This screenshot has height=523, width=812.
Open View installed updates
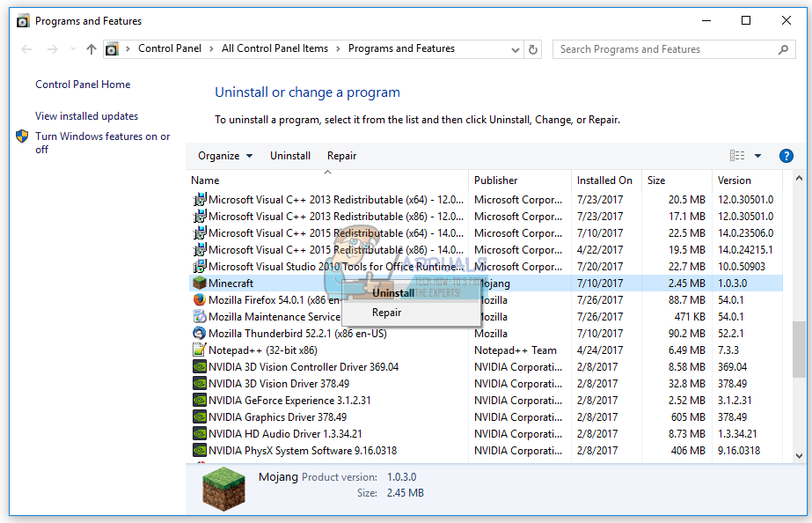[x=86, y=115]
